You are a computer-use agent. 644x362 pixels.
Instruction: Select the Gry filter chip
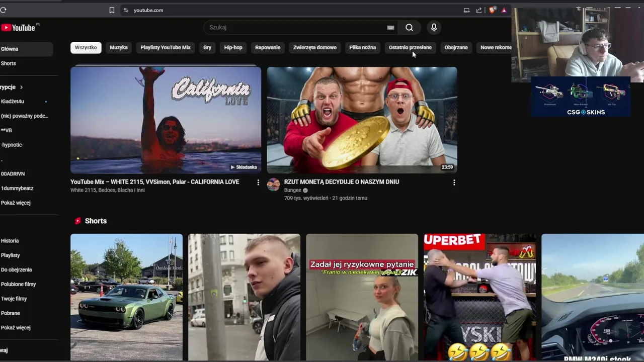point(207,47)
